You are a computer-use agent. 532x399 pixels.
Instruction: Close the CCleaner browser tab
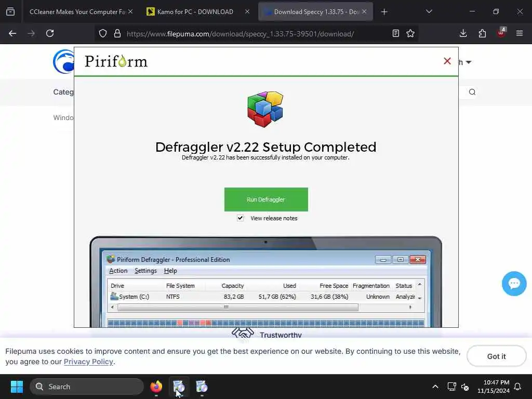130,11
